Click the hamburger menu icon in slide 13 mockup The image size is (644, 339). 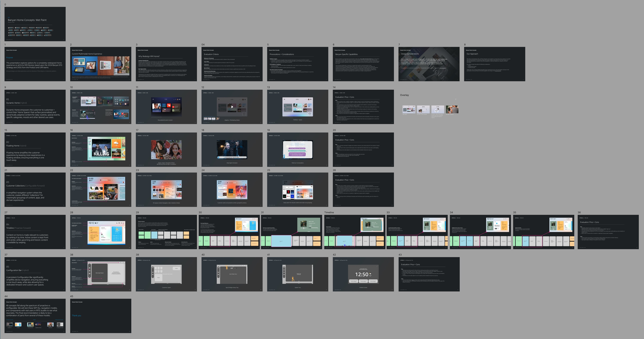click(x=311, y=99)
